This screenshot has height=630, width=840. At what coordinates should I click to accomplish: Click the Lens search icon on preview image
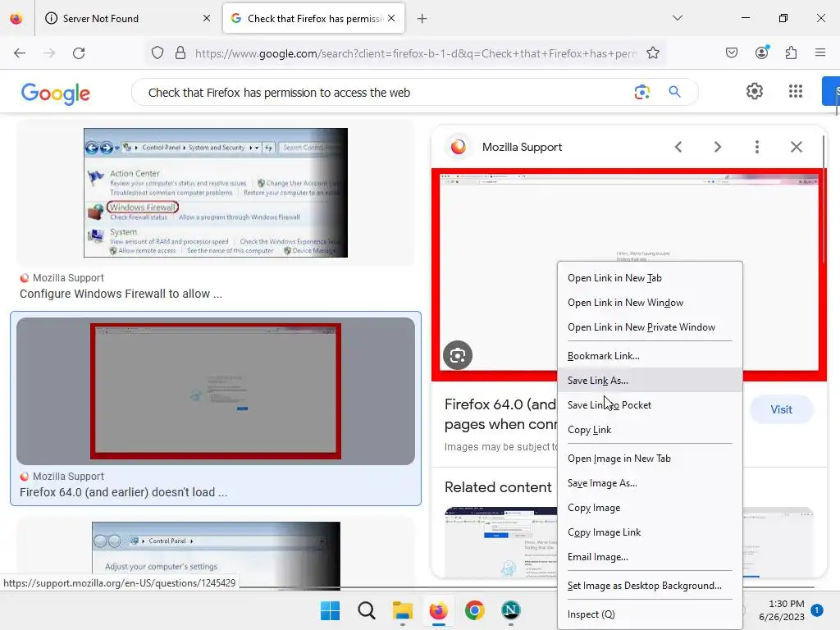coord(458,355)
